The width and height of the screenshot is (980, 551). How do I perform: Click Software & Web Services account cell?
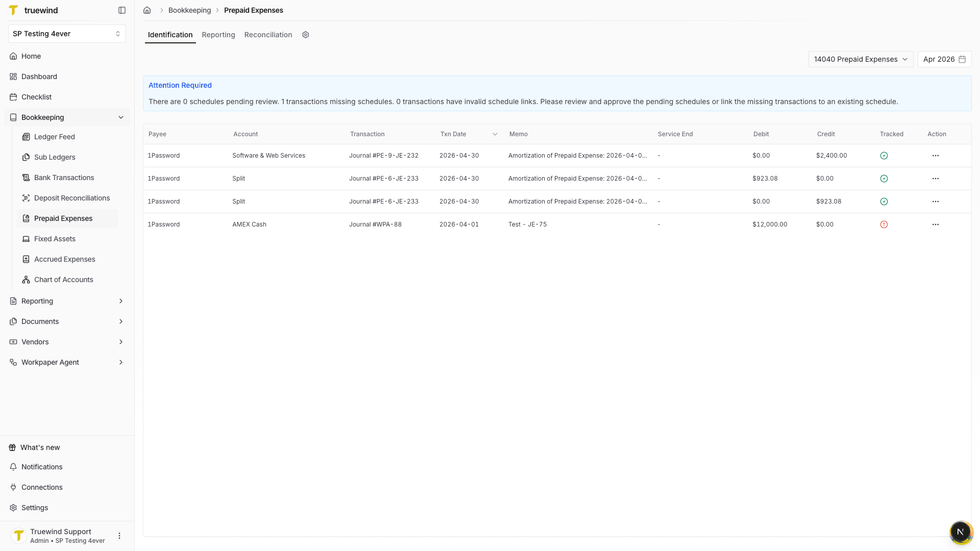tap(268, 156)
